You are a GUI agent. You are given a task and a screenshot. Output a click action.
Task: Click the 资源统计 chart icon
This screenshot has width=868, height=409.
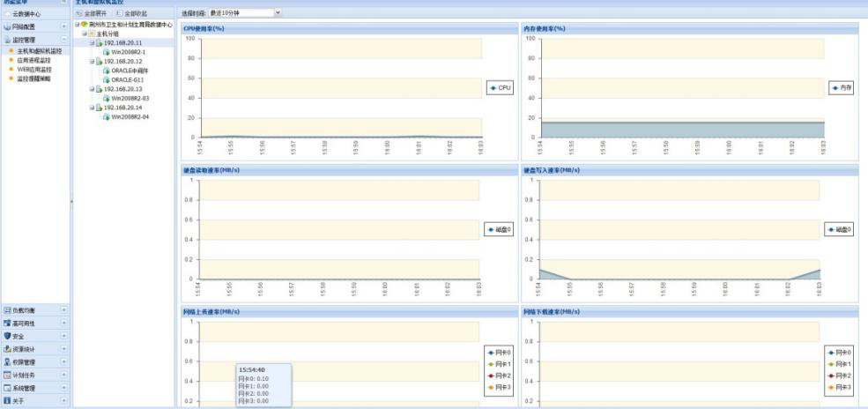tap(7, 349)
